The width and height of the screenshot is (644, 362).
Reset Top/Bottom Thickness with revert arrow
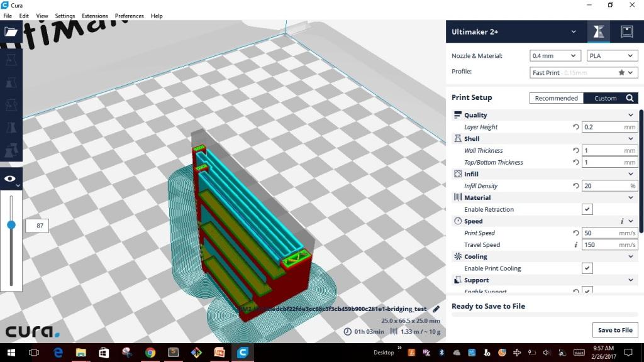(576, 163)
